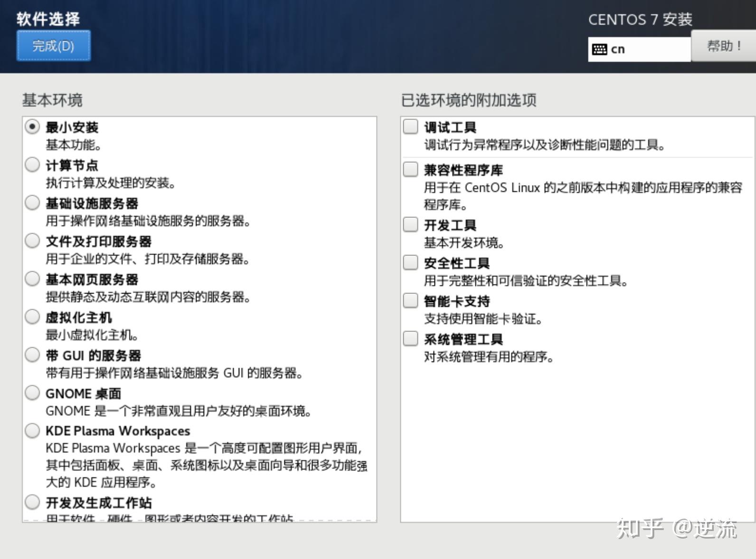Choose the 基础设施服务器 environment radio button
This screenshot has width=756, height=559.
click(32, 203)
